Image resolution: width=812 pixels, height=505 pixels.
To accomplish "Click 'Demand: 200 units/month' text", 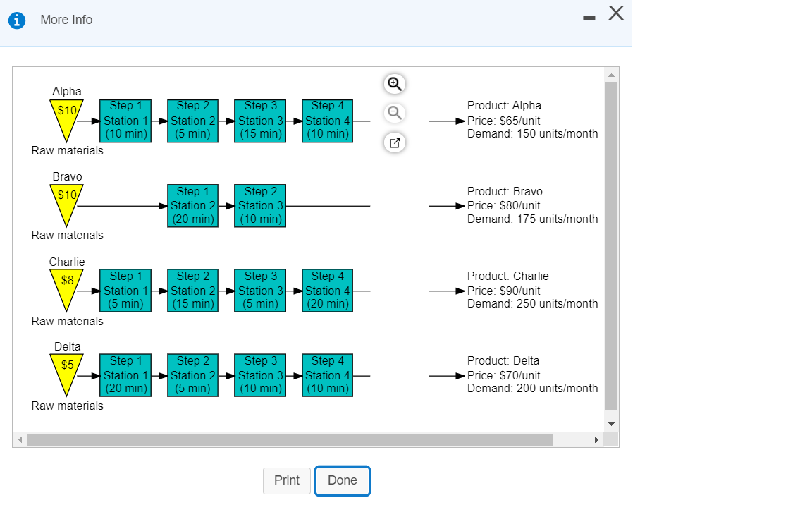I will click(532, 389).
